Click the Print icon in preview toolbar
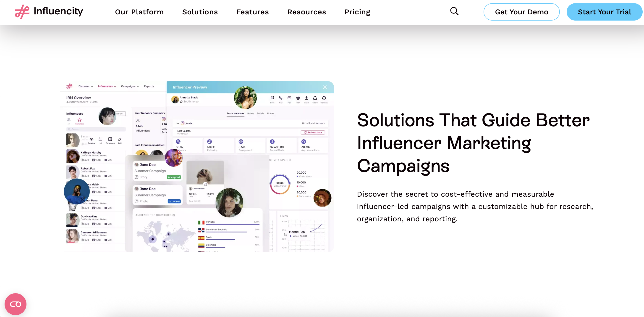Viewport: 644px width, 317px height. (298, 98)
